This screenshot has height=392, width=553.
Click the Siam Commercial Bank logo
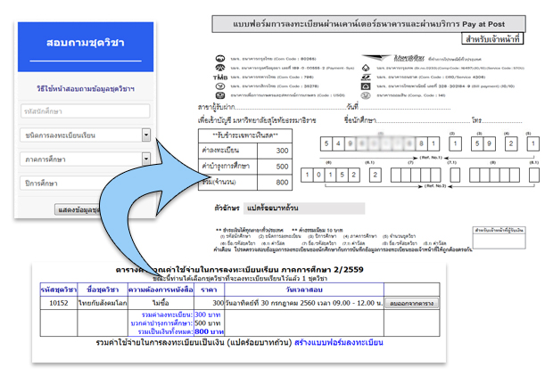click(x=366, y=86)
